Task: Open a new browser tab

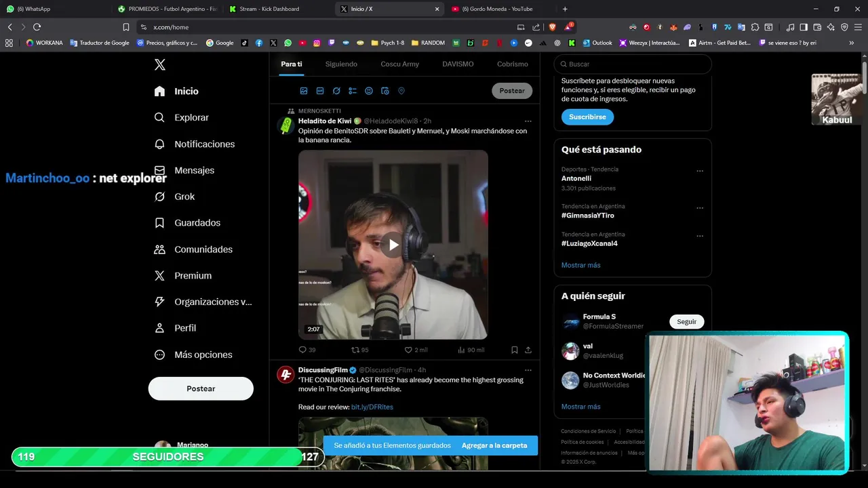Action: click(565, 9)
